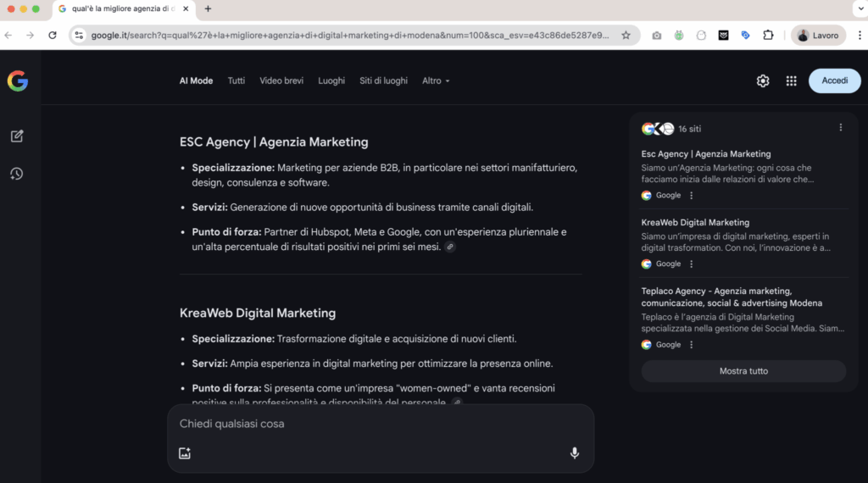The image size is (868, 483).
Task: Add an image to the query
Action: 185,453
